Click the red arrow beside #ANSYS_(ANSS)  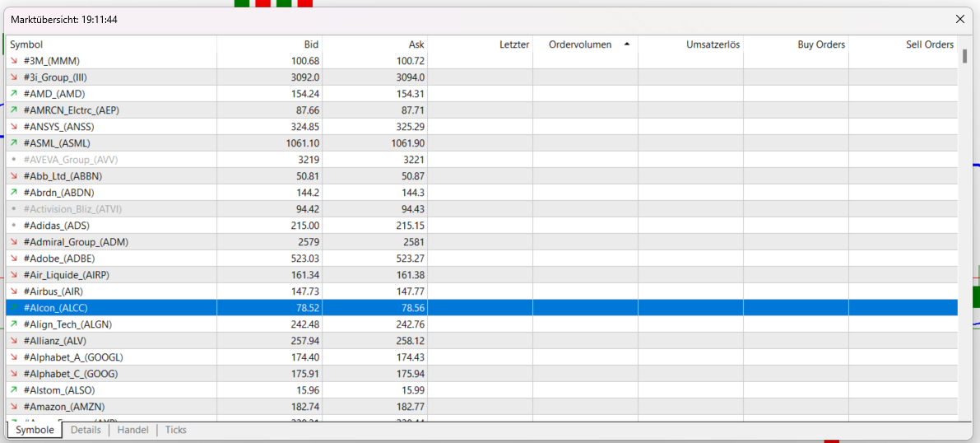point(14,127)
